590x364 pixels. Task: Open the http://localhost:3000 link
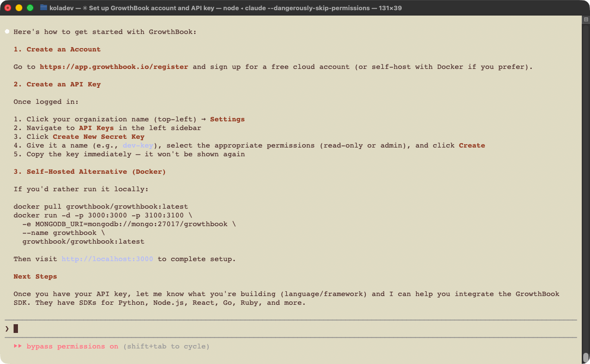point(107,259)
